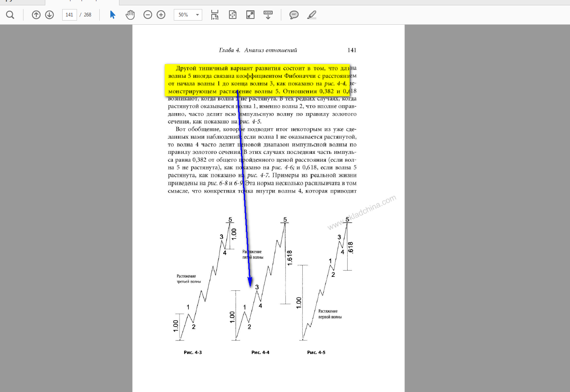The height and width of the screenshot is (392, 570).
Task: Select the highlighter pen tool
Action: (312, 15)
